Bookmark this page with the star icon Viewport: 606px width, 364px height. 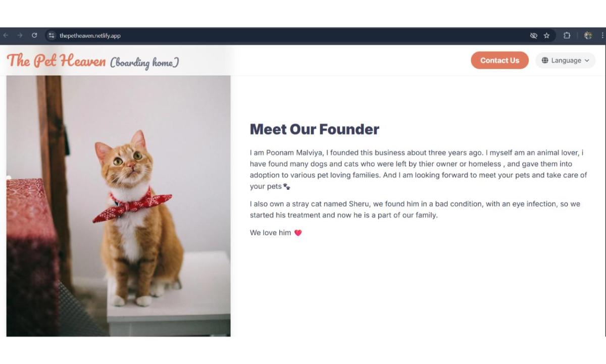click(546, 35)
